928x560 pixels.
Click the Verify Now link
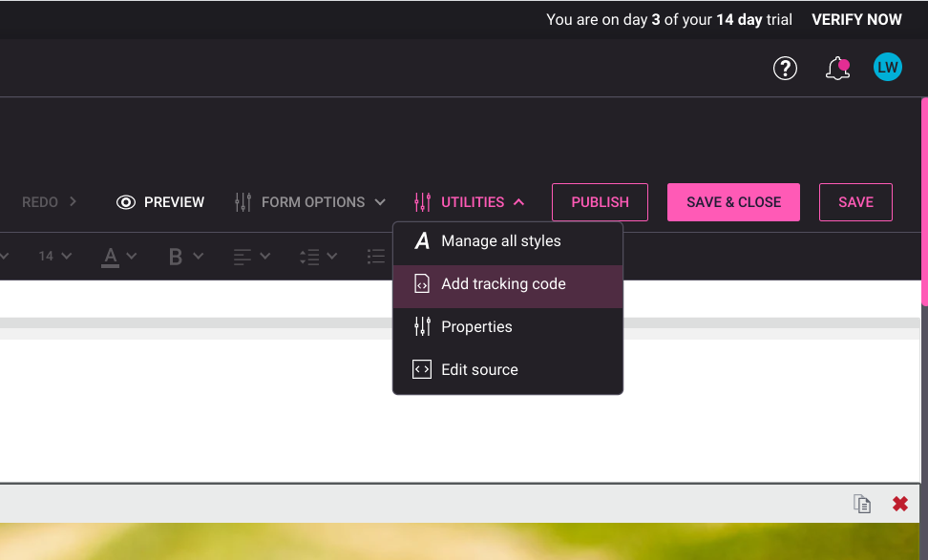[x=856, y=19]
